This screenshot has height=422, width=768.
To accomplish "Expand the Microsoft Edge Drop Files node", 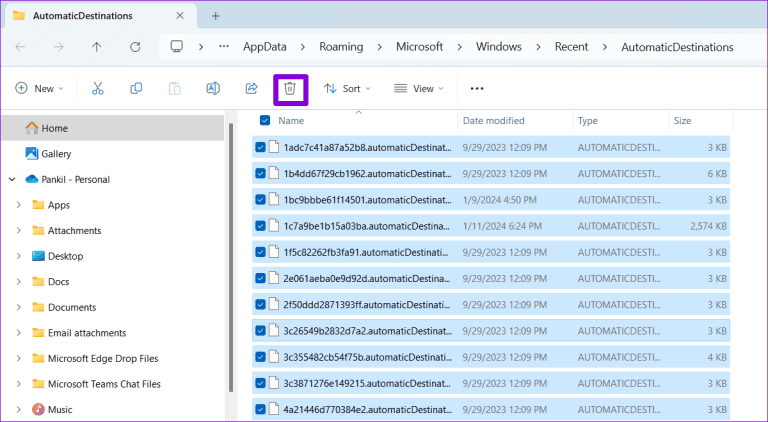I will [19, 358].
